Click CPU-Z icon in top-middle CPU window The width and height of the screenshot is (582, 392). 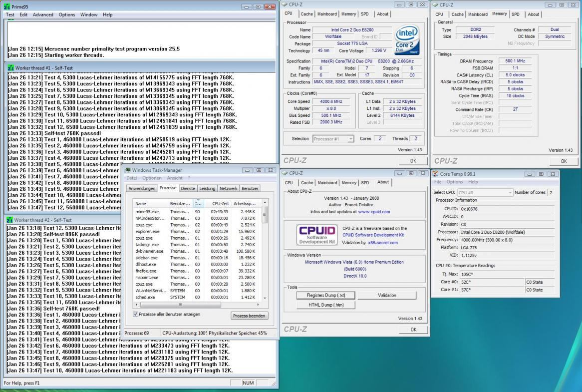(x=285, y=4)
